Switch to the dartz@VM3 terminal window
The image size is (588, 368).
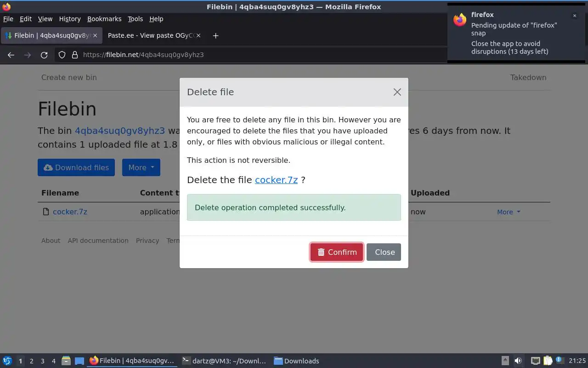(x=224, y=361)
